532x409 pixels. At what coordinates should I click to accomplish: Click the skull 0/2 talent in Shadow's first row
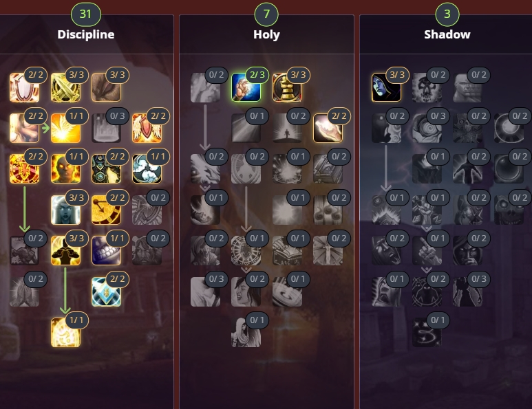[x=427, y=87]
